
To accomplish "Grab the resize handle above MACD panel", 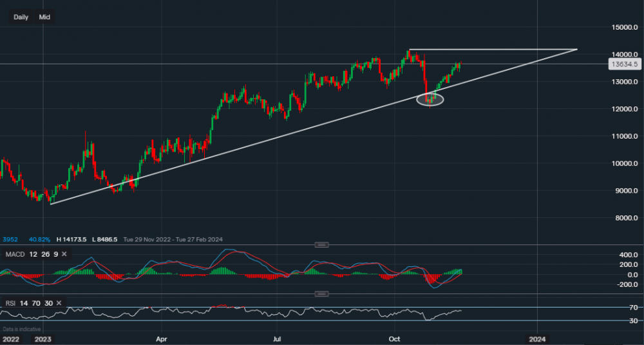I will tap(322, 245).
